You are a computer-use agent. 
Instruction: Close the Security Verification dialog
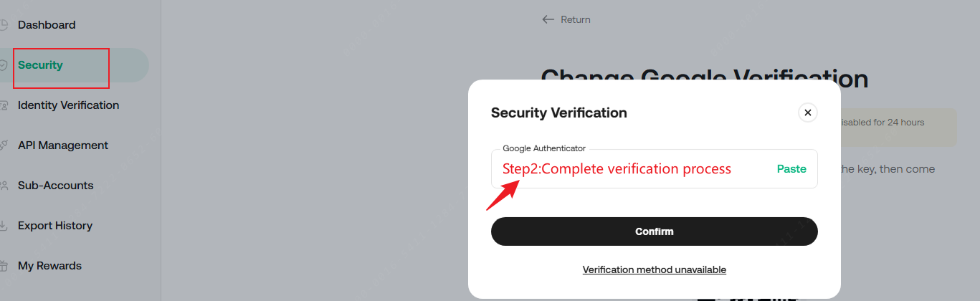[x=807, y=113]
